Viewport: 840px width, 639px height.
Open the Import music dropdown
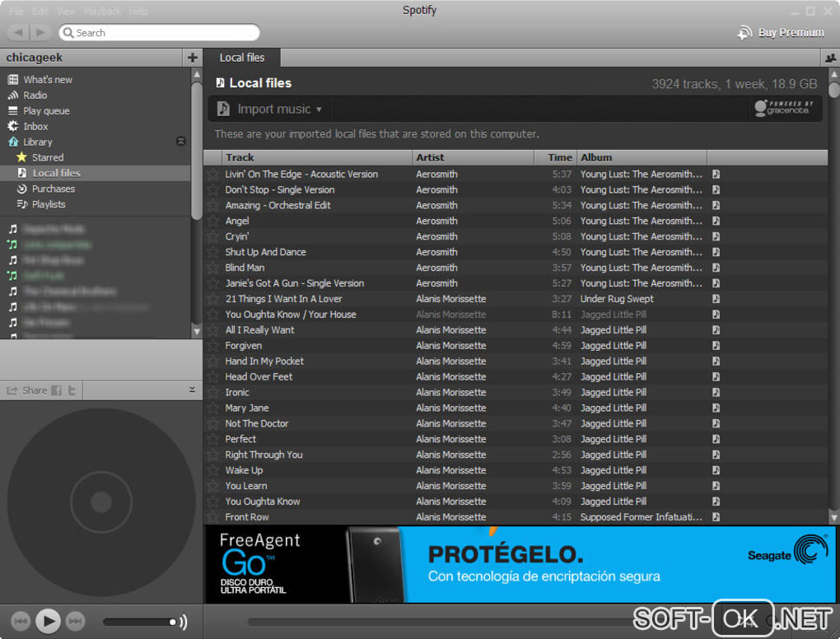click(x=269, y=109)
